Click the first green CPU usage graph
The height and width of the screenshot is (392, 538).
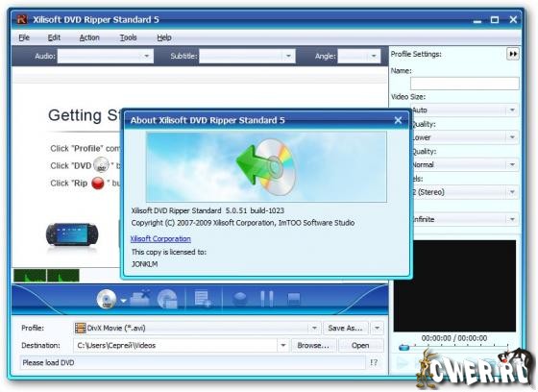point(30,276)
